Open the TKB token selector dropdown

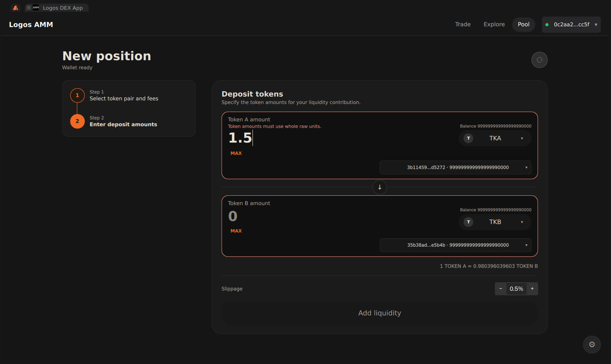point(495,222)
